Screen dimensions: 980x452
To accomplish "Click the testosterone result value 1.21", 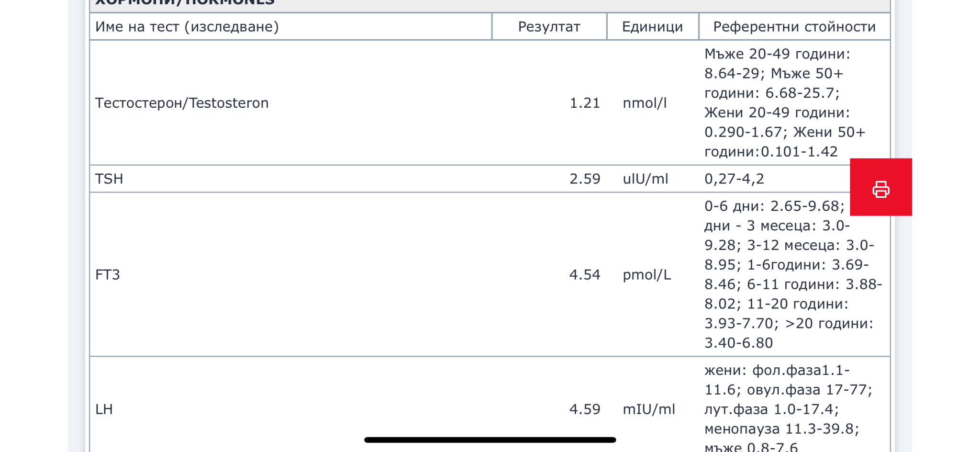I will (585, 103).
